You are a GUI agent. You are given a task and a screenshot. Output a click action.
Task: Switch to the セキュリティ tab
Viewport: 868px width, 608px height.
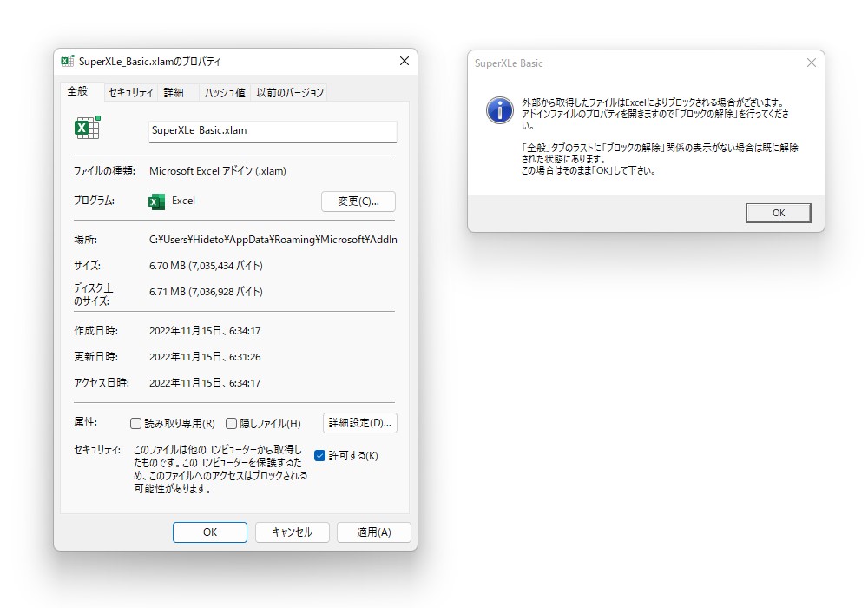[x=130, y=91]
